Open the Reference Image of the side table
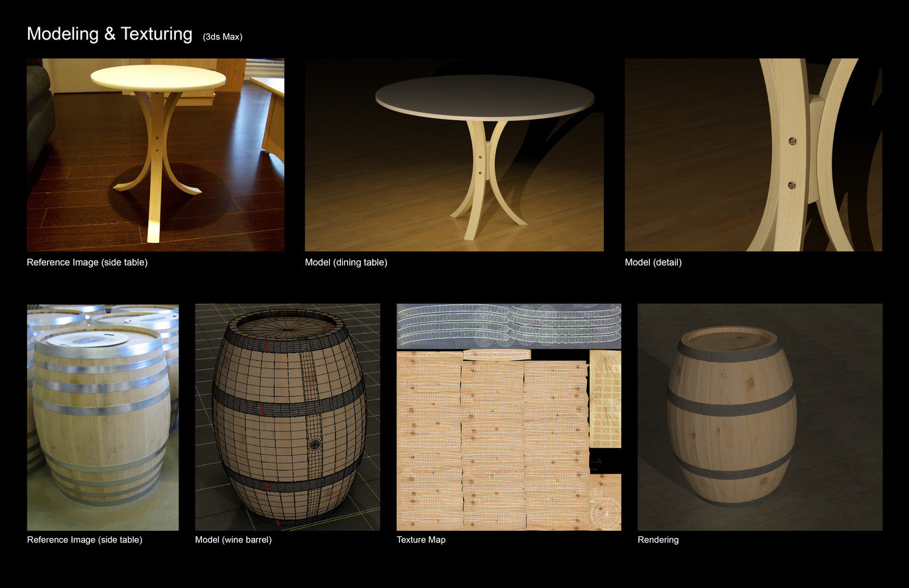 pyautogui.click(x=155, y=154)
